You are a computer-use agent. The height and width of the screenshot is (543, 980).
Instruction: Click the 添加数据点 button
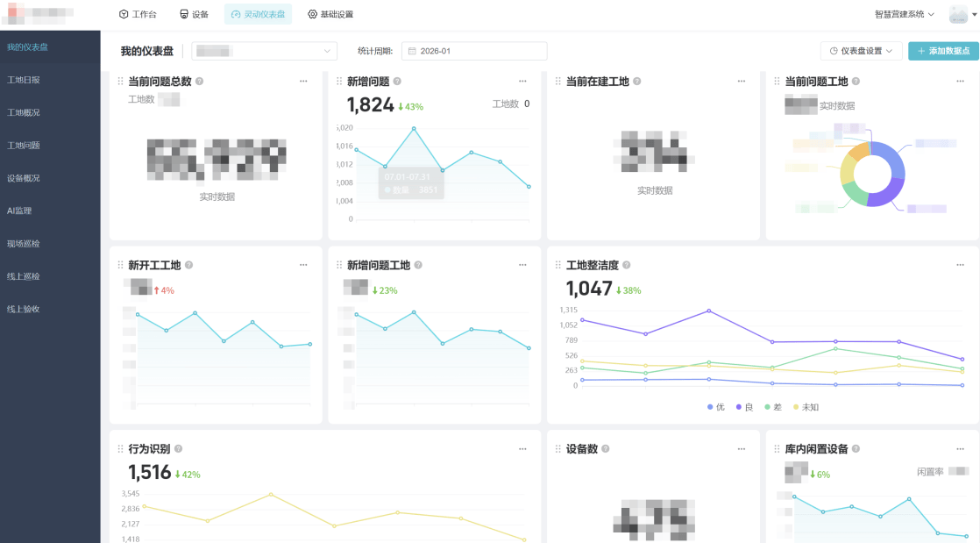coord(943,51)
